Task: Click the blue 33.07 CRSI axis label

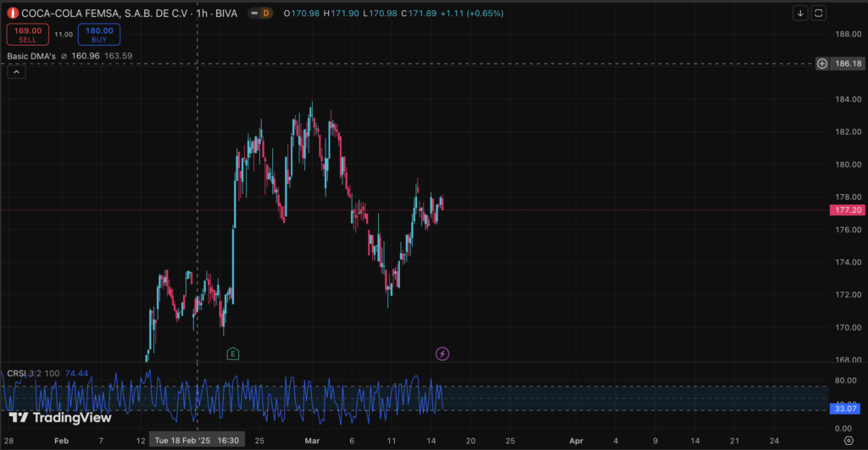Action: pos(845,408)
